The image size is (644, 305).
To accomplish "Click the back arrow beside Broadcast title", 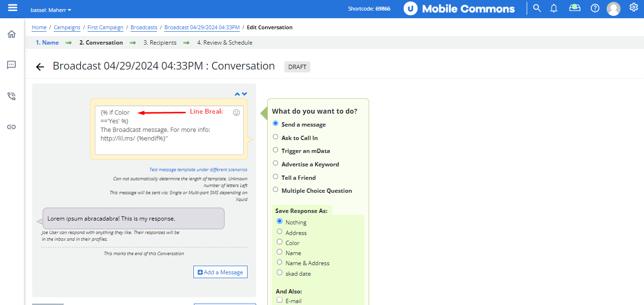I will tap(40, 67).
